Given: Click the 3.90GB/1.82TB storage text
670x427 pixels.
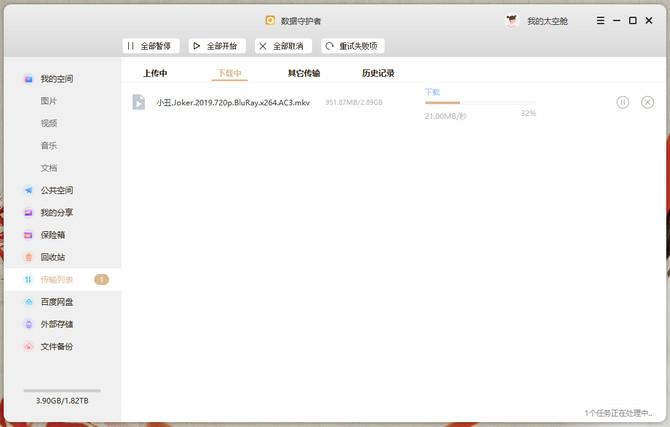Looking at the screenshot, I should coord(62,401).
